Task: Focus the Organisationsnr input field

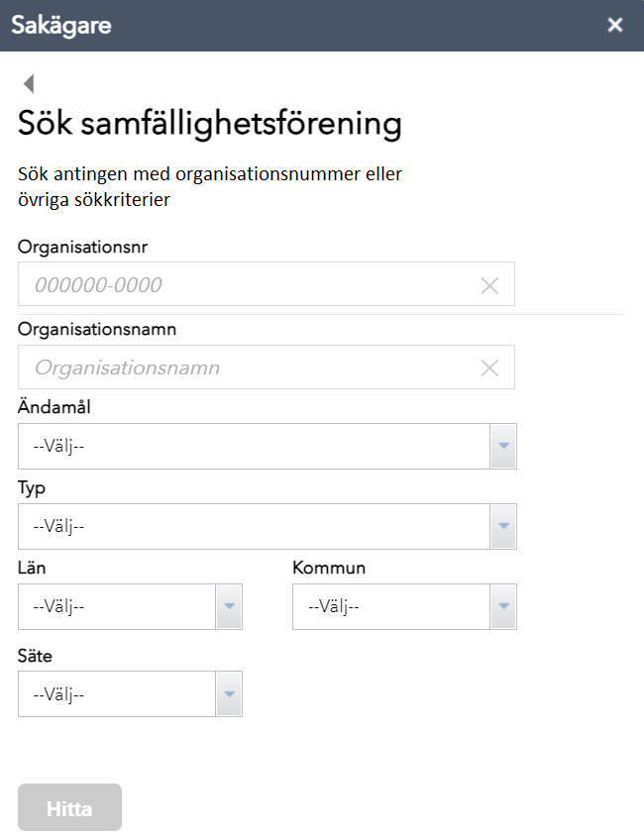Action: [x=248, y=285]
